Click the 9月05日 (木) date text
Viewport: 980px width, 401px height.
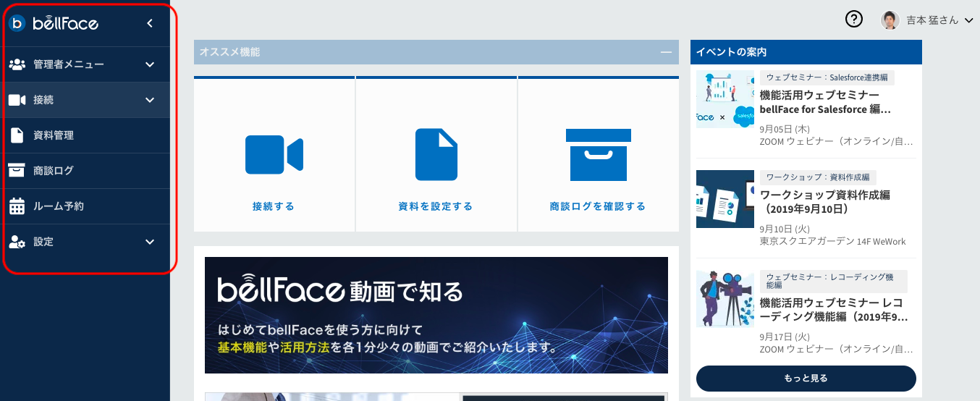pos(785,129)
